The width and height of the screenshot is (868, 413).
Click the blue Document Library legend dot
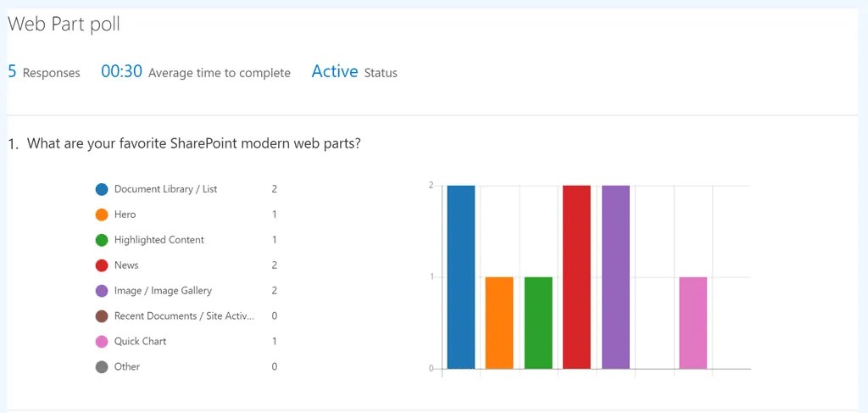102,189
